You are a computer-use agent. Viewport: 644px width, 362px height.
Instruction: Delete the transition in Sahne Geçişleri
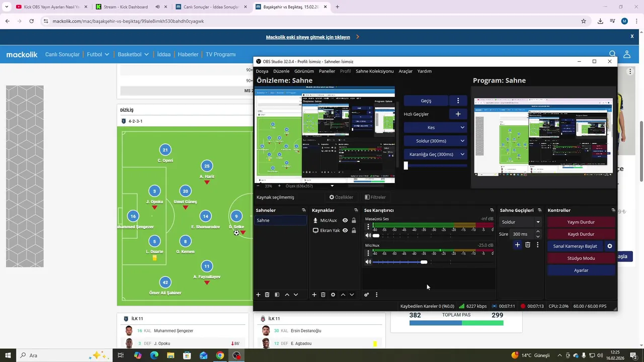[527, 245]
